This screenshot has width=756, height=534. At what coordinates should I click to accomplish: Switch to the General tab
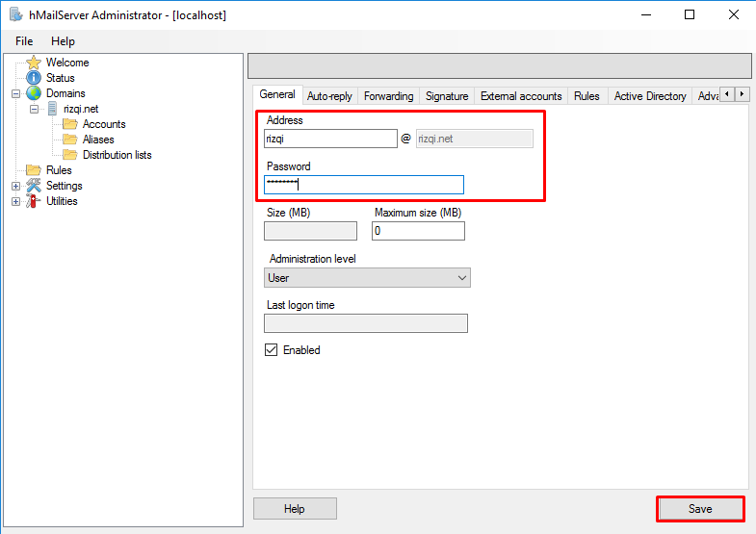277,94
